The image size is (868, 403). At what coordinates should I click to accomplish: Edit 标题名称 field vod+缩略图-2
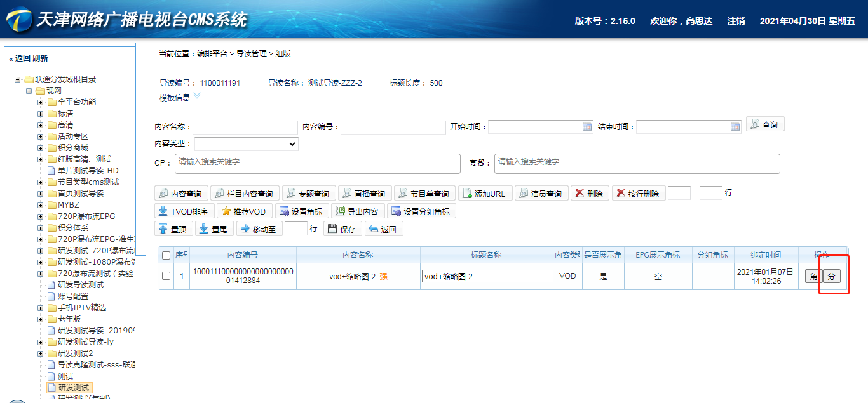487,276
